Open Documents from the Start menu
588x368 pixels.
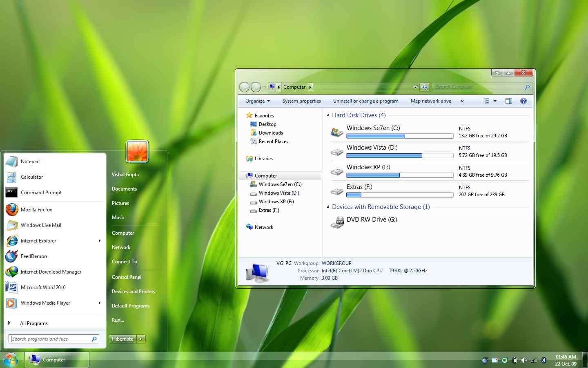pyautogui.click(x=124, y=189)
